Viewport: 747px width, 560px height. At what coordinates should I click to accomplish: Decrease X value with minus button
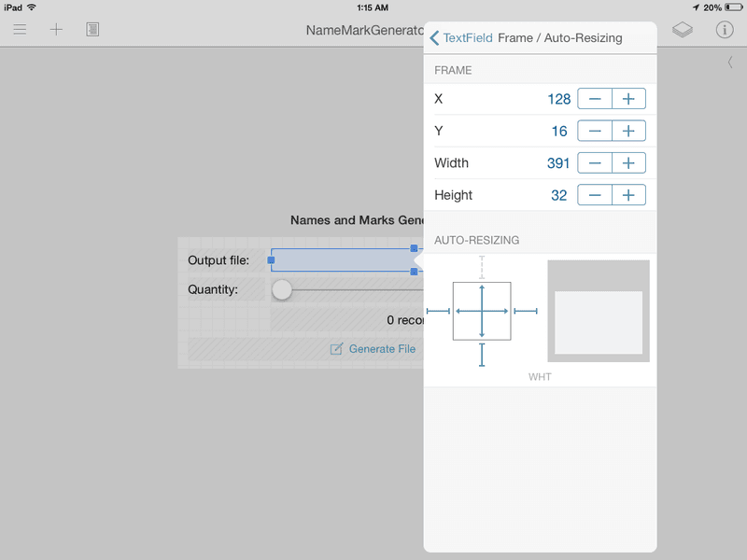(x=595, y=99)
